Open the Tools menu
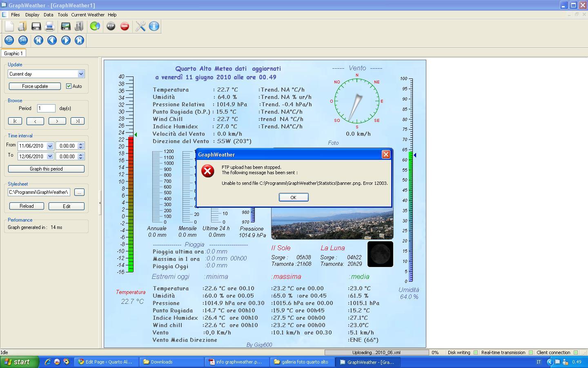588x368 pixels. (x=62, y=15)
